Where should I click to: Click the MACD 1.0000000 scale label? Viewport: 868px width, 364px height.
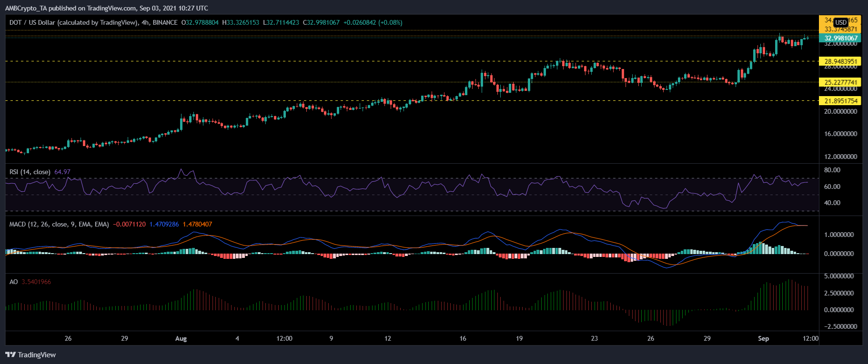coord(839,235)
